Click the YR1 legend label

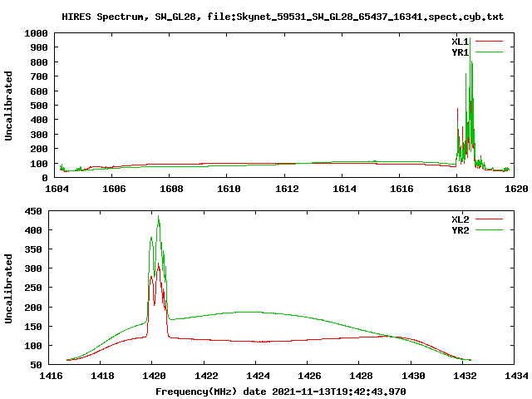click(460, 52)
